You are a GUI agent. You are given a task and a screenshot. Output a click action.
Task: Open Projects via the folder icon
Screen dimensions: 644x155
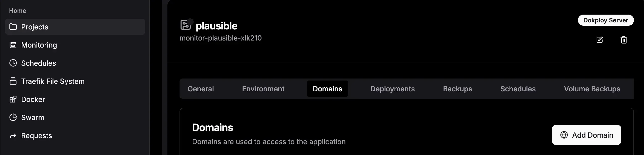pos(13,27)
